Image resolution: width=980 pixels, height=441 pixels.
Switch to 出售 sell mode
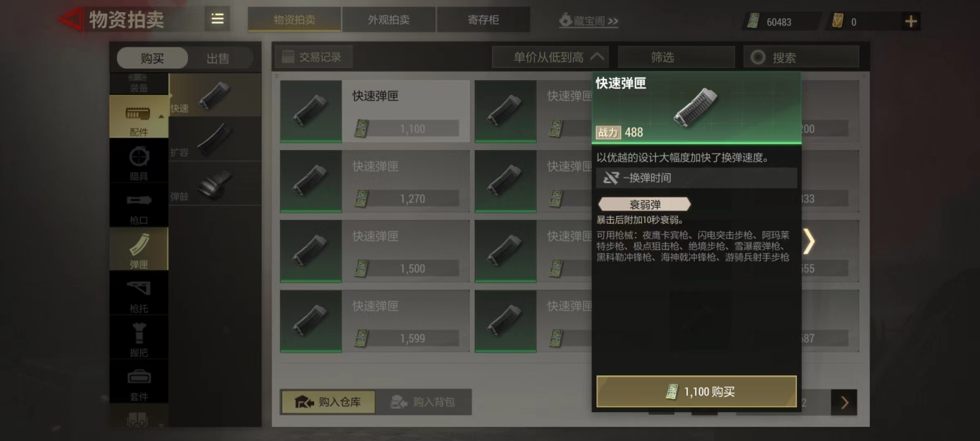(218, 58)
